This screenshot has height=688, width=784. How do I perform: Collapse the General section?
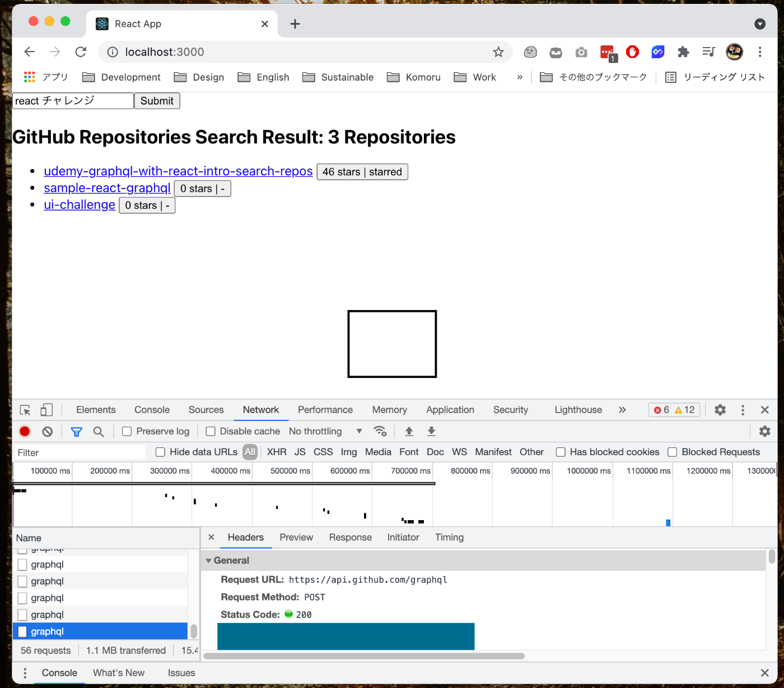pos(209,560)
